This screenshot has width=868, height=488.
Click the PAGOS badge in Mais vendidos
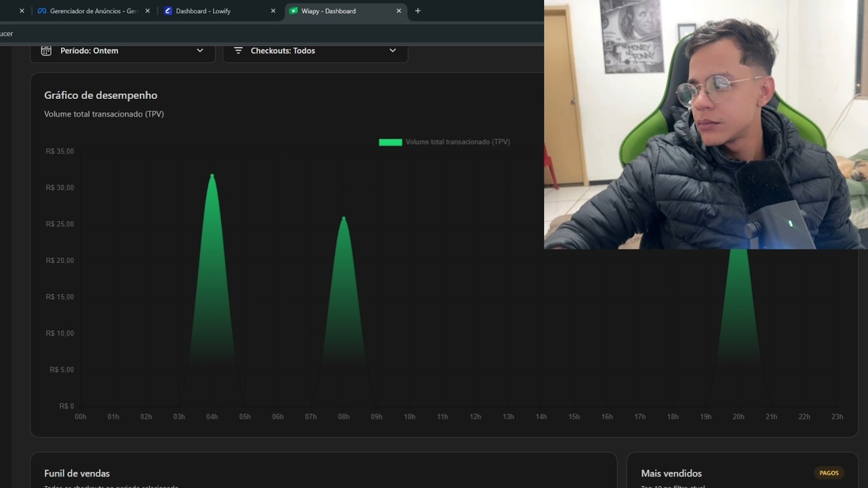pos(829,473)
